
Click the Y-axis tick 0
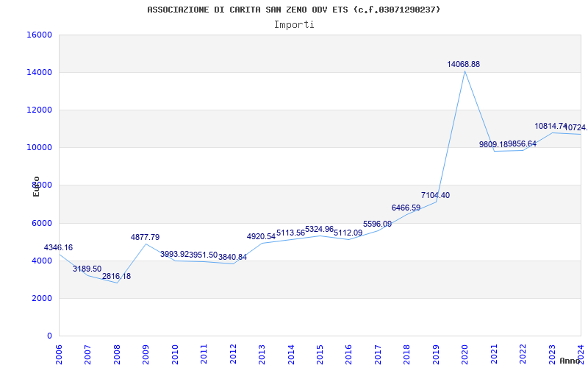49,336
